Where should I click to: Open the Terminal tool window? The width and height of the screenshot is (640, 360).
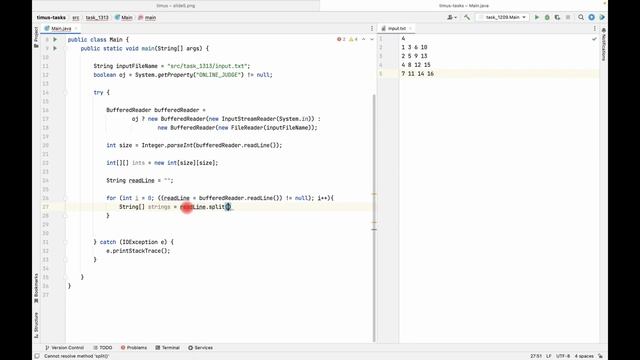(168, 348)
